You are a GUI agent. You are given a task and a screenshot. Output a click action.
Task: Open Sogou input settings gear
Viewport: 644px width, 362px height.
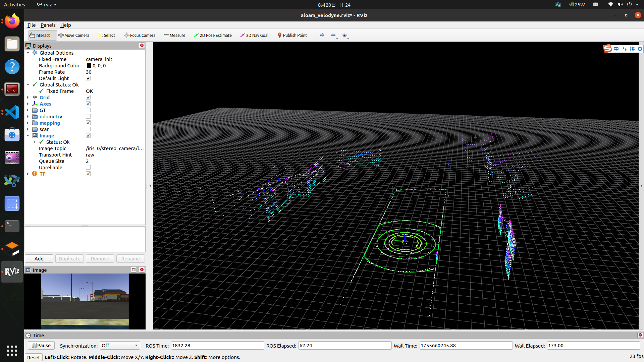click(x=640, y=49)
